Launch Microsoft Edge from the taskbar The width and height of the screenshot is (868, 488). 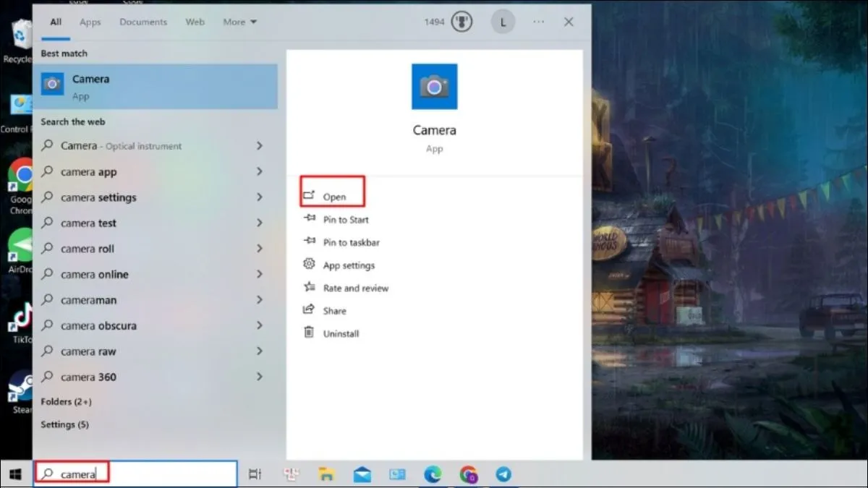click(433, 475)
